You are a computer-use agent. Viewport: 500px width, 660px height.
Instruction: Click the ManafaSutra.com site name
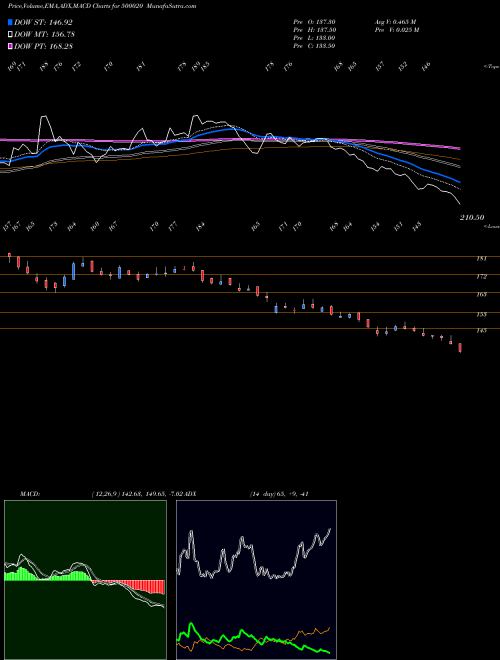pos(173,7)
